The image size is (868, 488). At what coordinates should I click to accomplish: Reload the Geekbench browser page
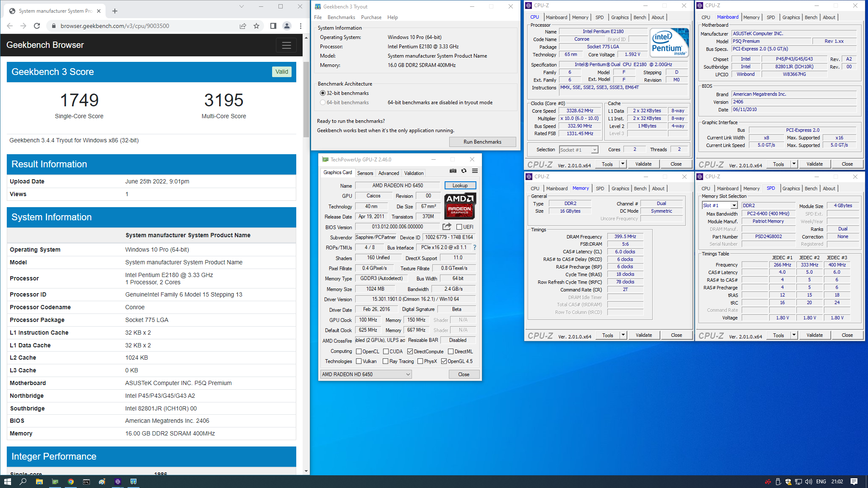(x=37, y=26)
